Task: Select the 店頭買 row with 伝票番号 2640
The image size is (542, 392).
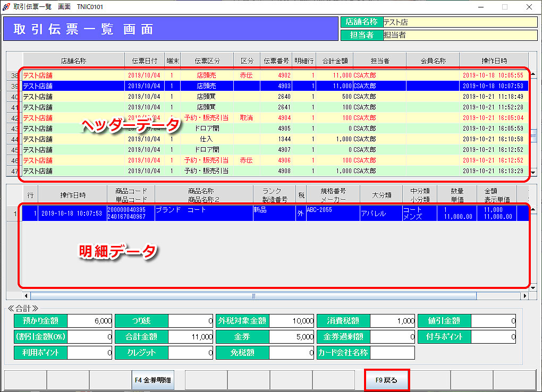Action: pyautogui.click(x=266, y=97)
